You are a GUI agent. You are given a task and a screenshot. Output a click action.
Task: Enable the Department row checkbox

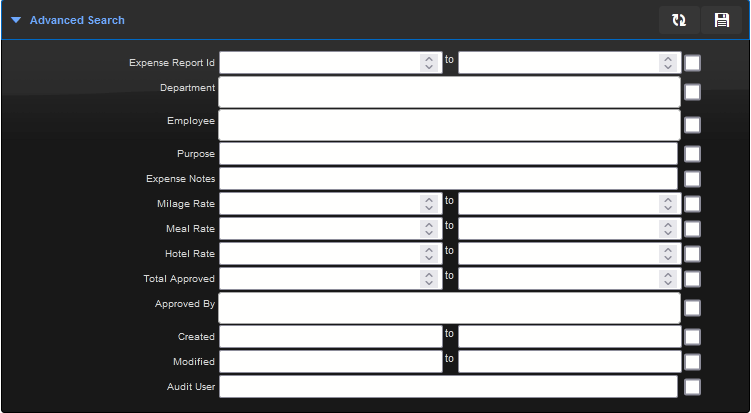692,92
